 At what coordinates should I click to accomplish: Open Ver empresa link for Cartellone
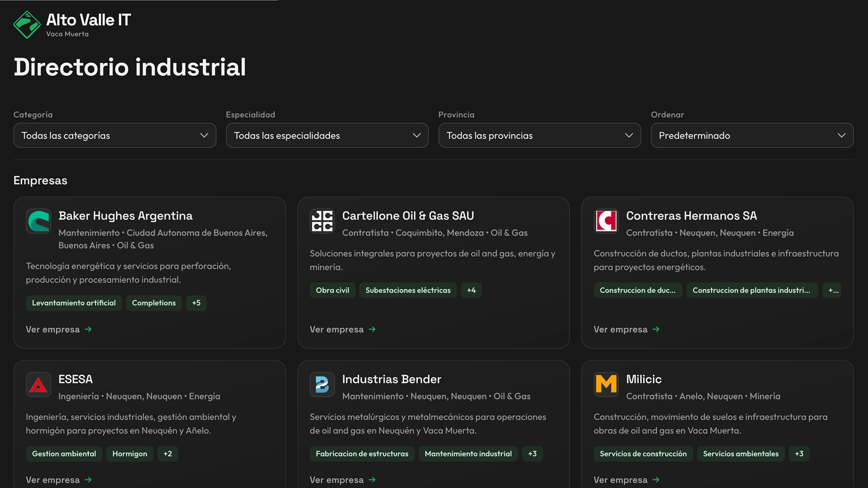[x=343, y=329]
